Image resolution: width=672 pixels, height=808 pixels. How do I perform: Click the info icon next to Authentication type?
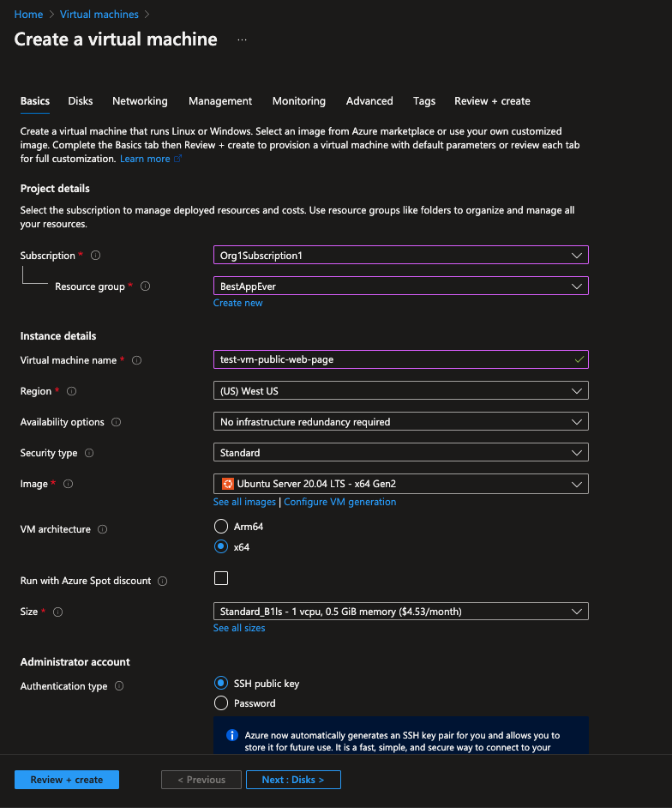(x=119, y=686)
